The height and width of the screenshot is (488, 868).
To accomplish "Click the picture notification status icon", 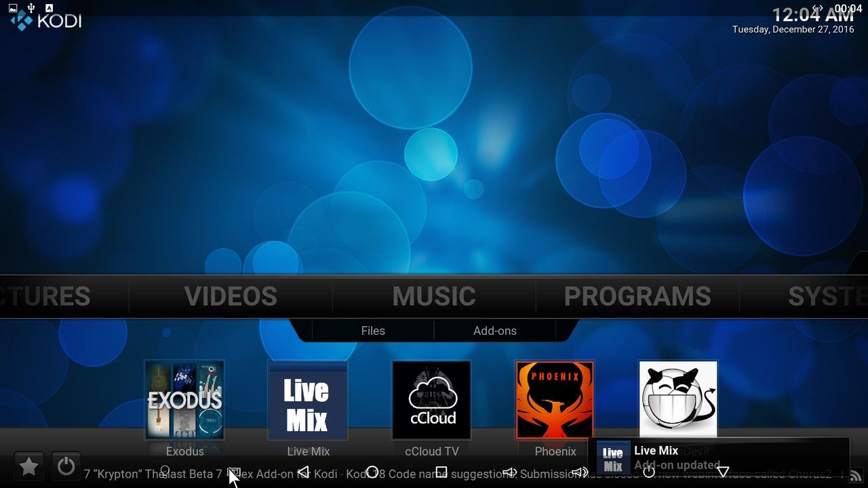I will [13, 7].
